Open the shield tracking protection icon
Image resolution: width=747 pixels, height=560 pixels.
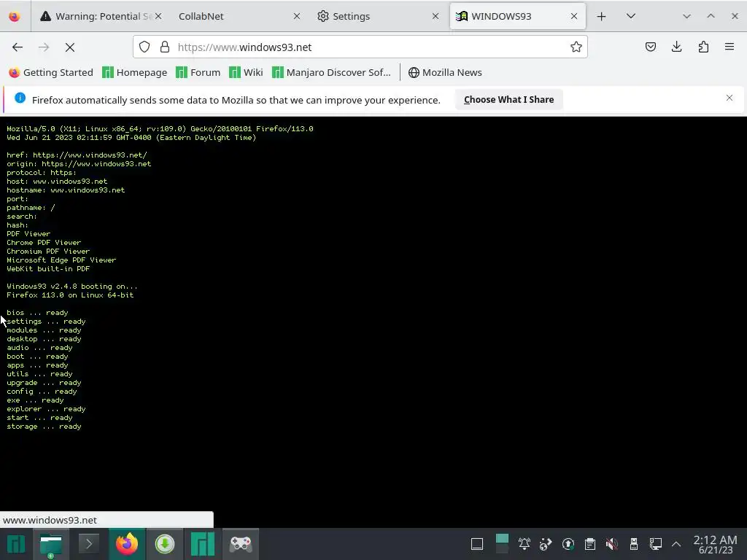144,47
